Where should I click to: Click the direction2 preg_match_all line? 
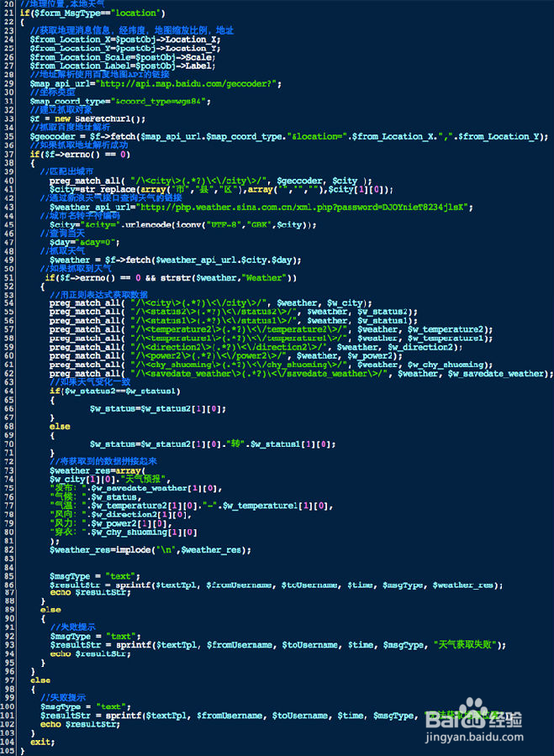click(256, 347)
